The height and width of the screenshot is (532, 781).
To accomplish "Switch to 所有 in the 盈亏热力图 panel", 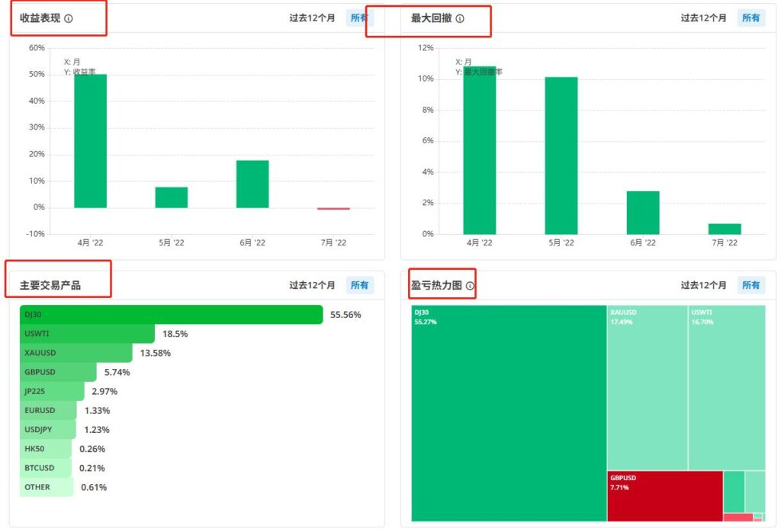I will coord(751,285).
